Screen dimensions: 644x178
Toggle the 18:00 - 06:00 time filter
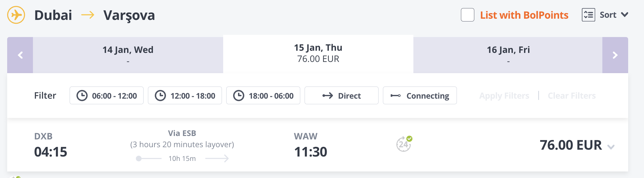click(263, 96)
